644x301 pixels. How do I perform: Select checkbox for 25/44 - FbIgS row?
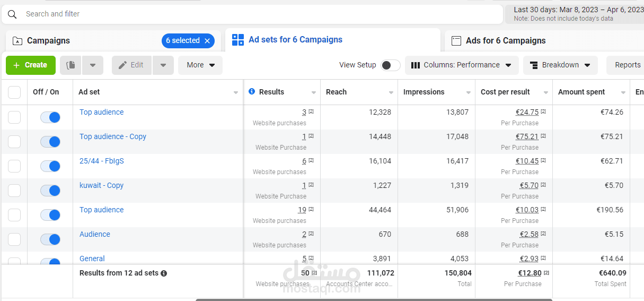click(x=14, y=166)
